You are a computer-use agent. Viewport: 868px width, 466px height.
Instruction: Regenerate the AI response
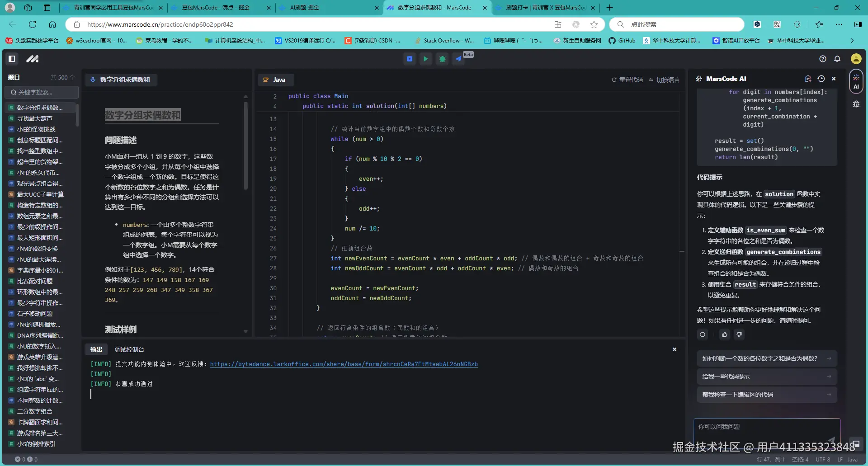pos(703,334)
